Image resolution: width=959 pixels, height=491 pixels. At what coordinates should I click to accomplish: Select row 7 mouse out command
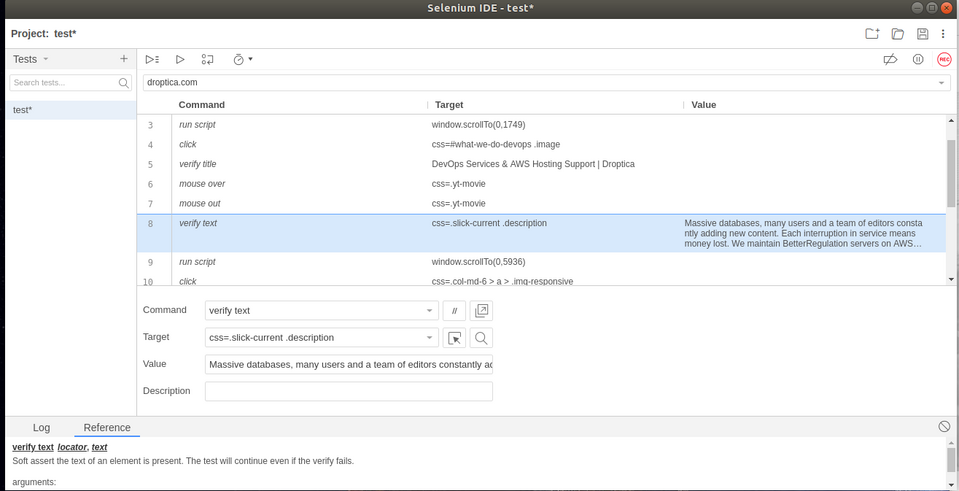pyautogui.click(x=541, y=203)
